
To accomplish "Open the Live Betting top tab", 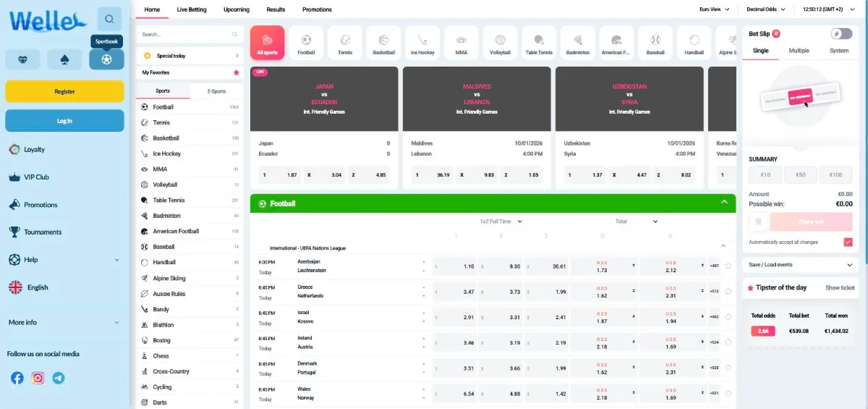I will pos(192,9).
